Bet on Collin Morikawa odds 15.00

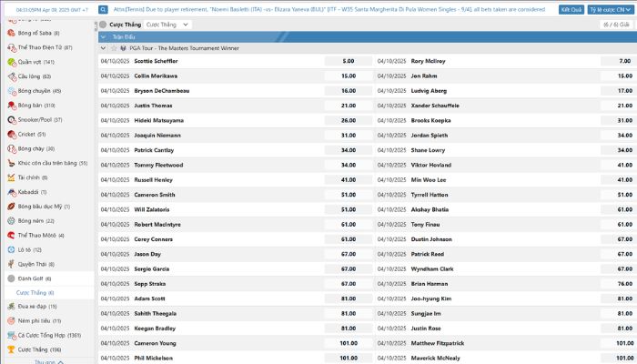[349, 76]
